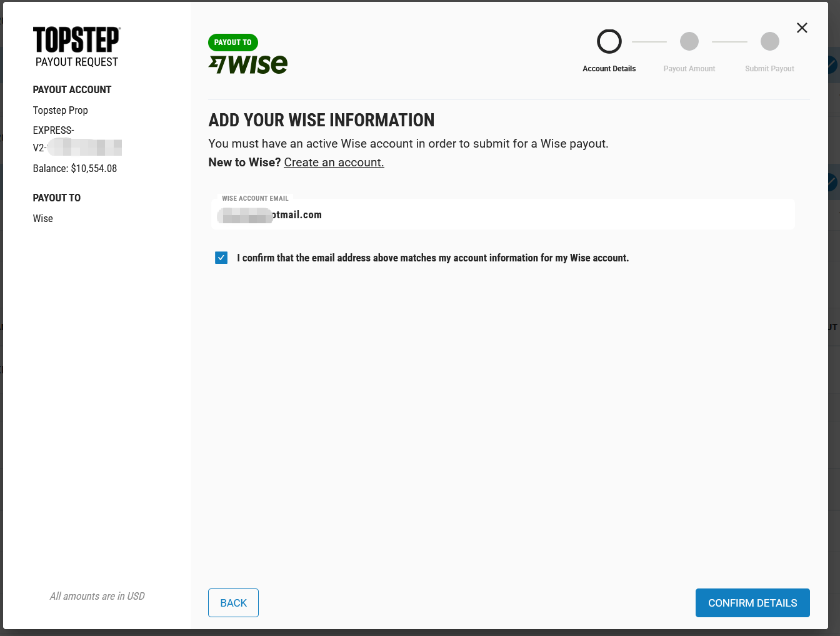Select the Account Details step circle

[x=609, y=41]
